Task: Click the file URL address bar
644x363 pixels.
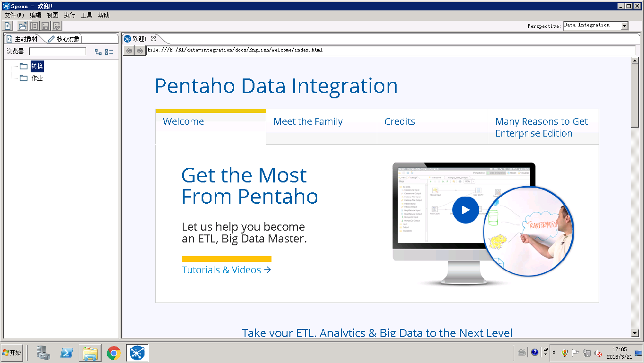Action: click(391, 50)
